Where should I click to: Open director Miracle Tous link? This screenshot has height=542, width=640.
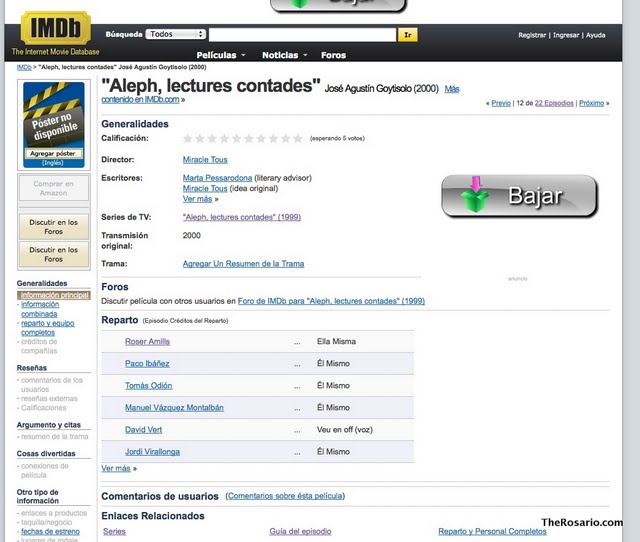(x=205, y=160)
